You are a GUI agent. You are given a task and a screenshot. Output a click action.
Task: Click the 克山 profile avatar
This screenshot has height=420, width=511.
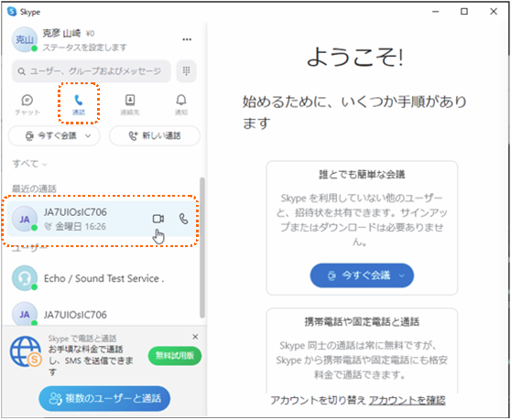pyautogui.click(x=25, y=39)
